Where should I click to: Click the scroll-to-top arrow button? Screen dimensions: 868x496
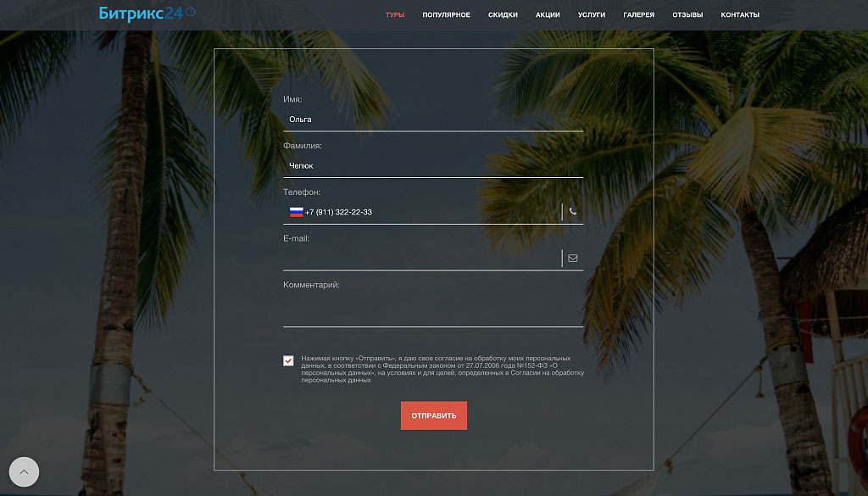(x=24, y=472)
